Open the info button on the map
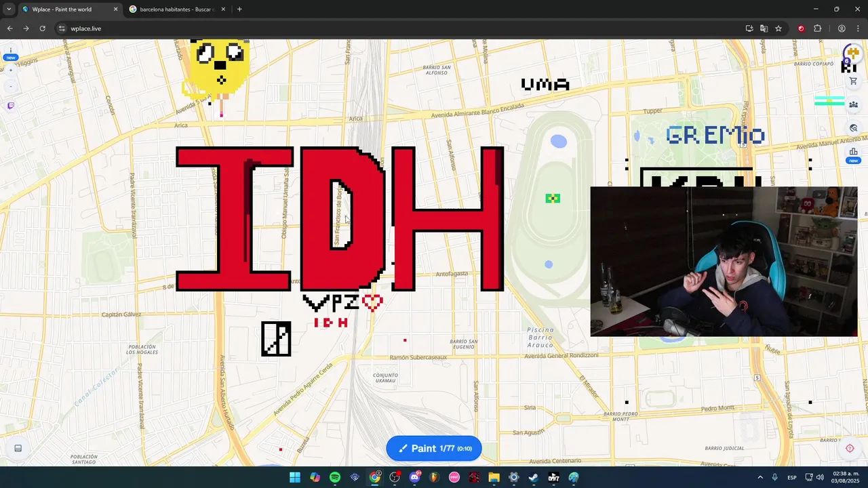This screenshot has height=488, width=868. [11, 50]
